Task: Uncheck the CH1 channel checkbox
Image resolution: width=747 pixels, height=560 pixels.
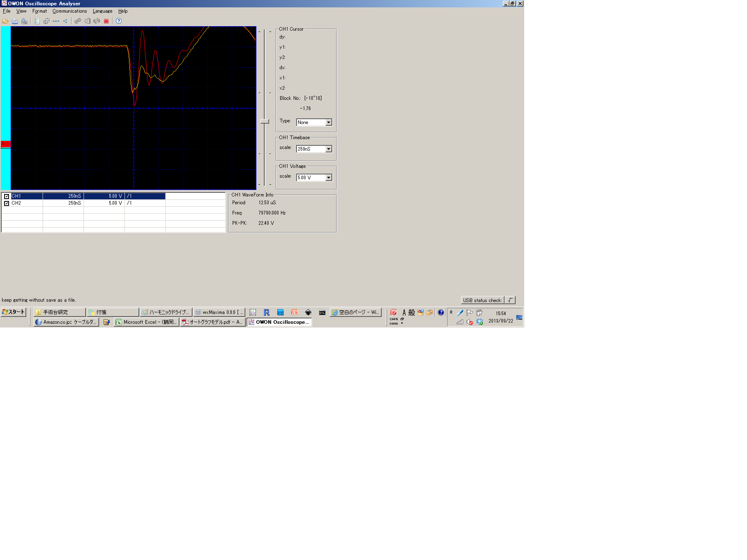Action: pos(7,196)
